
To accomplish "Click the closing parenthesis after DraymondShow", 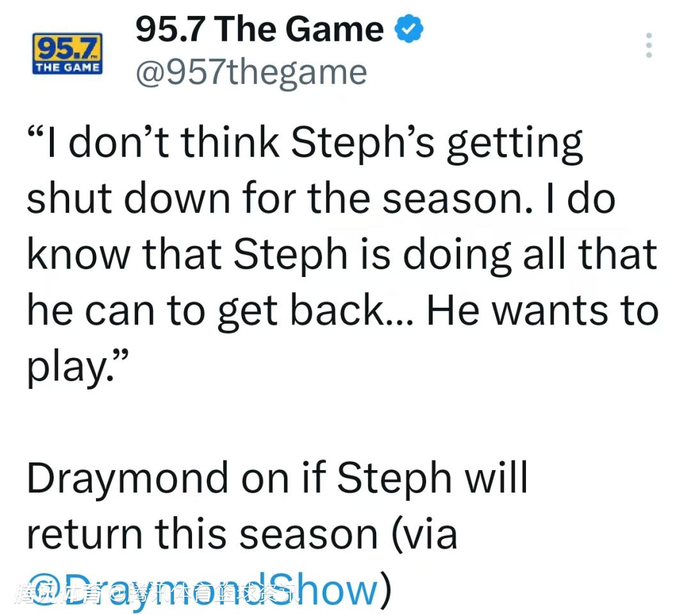I will click(385, 590).
